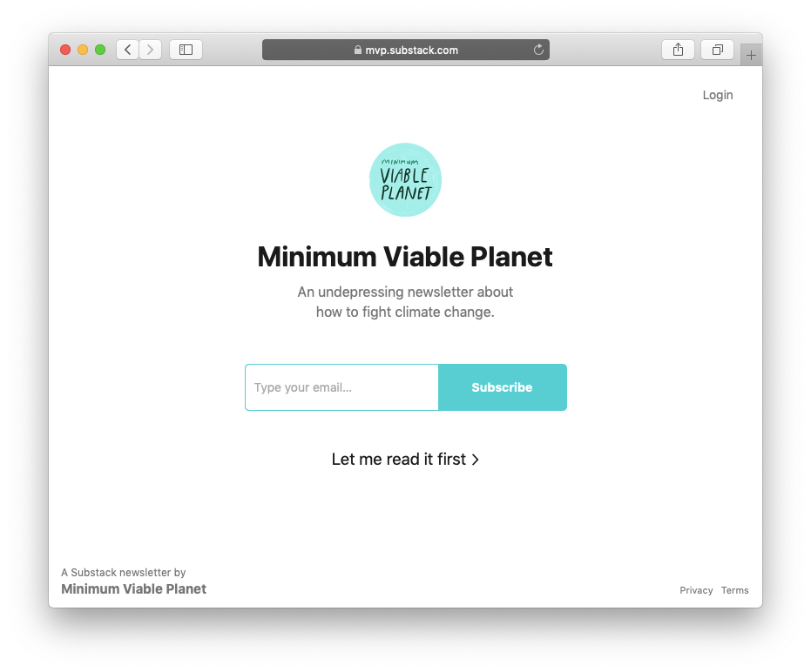
Task: Open the Privacy link in footer
Action: [x=696, y=590]
